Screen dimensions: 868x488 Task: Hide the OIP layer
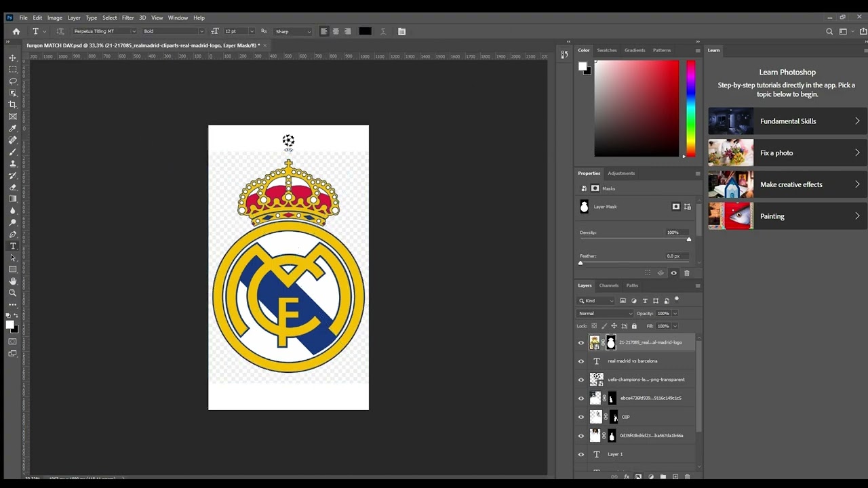(580, 417)
